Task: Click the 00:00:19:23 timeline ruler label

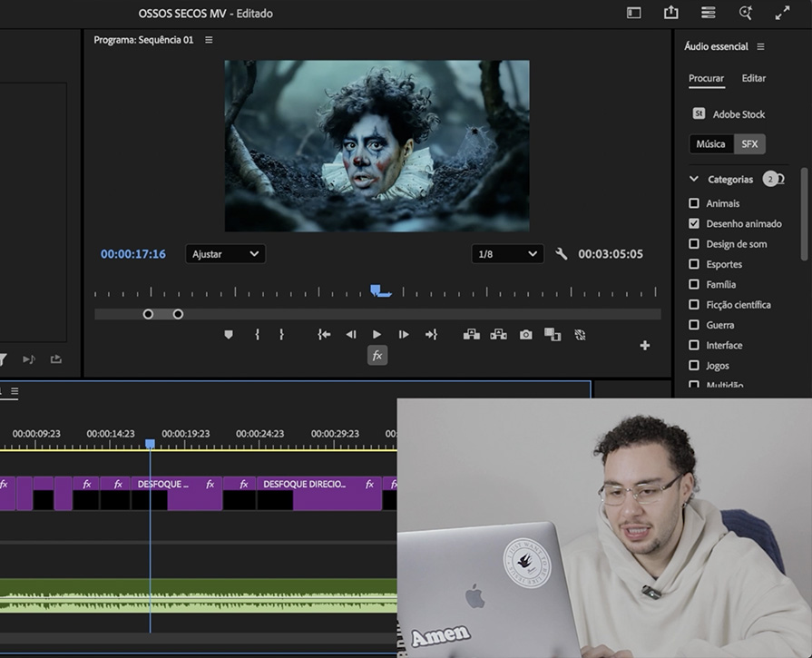Action: click(x=185, y=434)
